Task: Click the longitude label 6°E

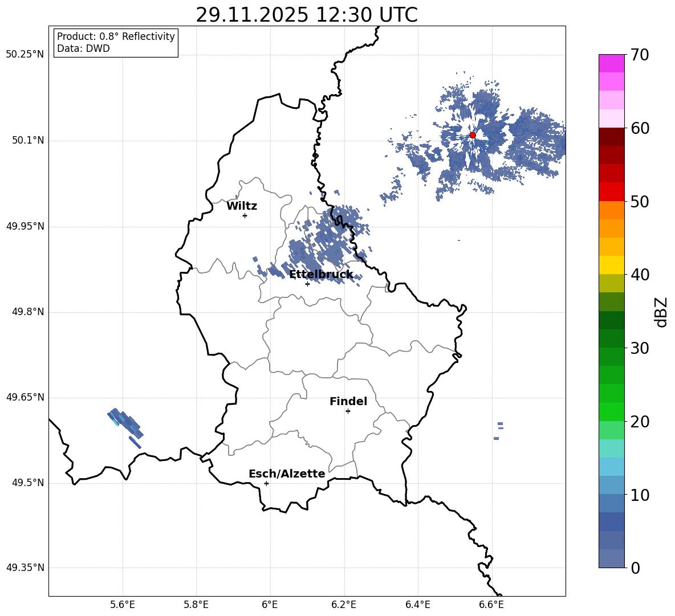Action: 270,605
